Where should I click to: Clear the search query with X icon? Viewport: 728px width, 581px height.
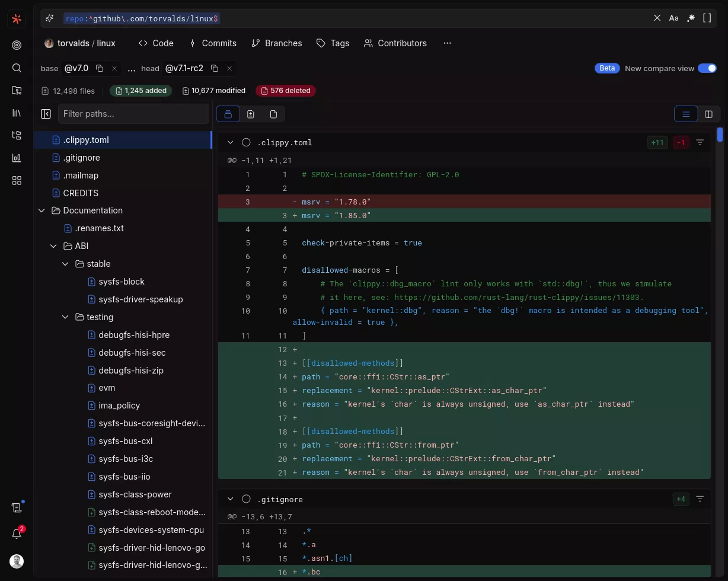657,18
